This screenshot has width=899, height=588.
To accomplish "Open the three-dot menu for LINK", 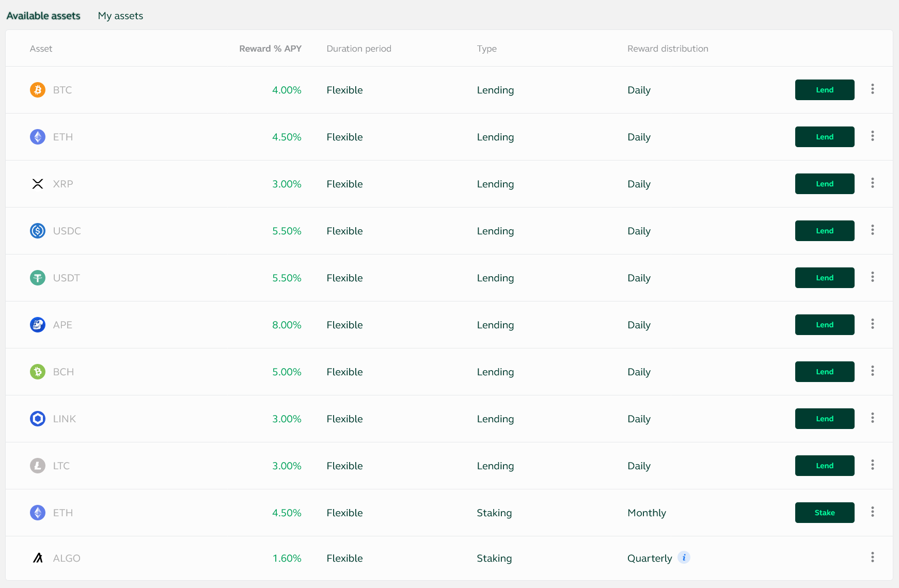I will click(x=873, y=418).
